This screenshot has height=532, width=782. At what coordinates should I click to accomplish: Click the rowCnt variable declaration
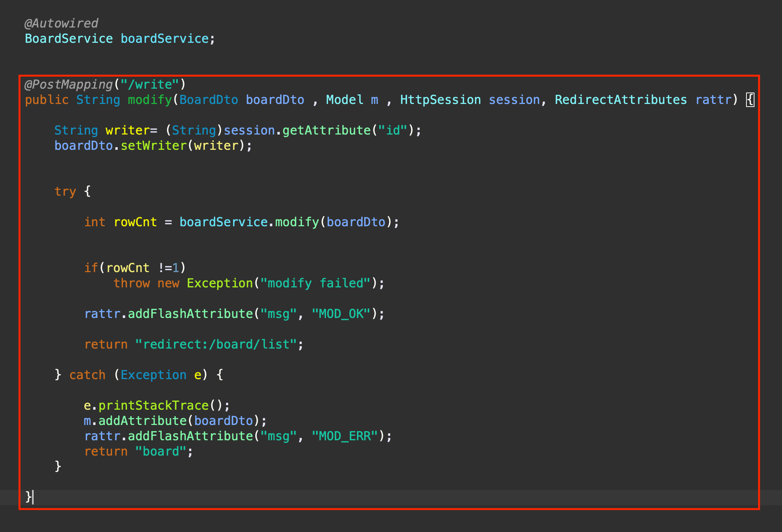[x=135, y=222]
